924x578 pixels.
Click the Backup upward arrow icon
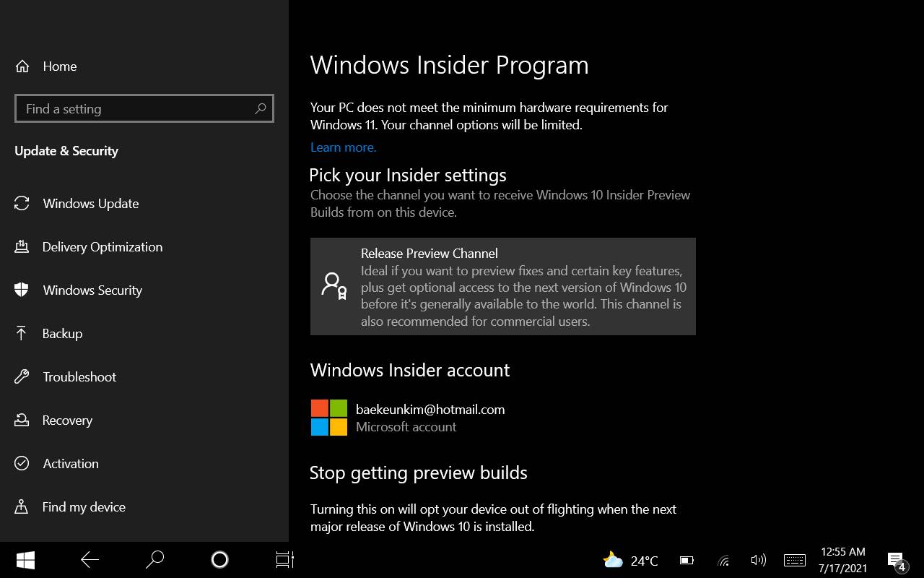[22, 334]
